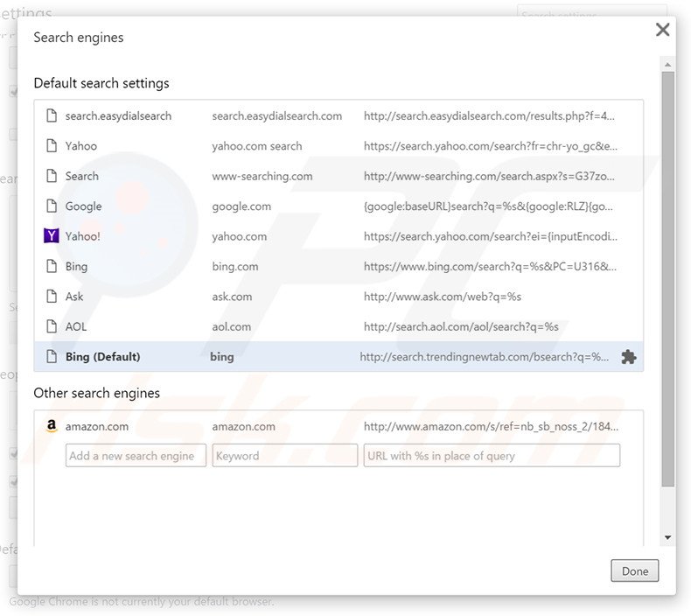The height and width of the screenshot is (616, 691).
Task: Click the extension puzzle icon on Bing (Default) row
Action: [x=629, y=357]
